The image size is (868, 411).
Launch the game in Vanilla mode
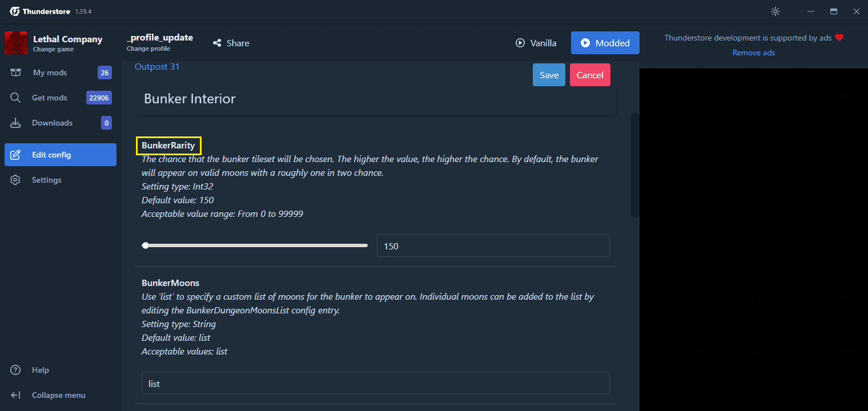pyautogui.click(x=536, y=43)
